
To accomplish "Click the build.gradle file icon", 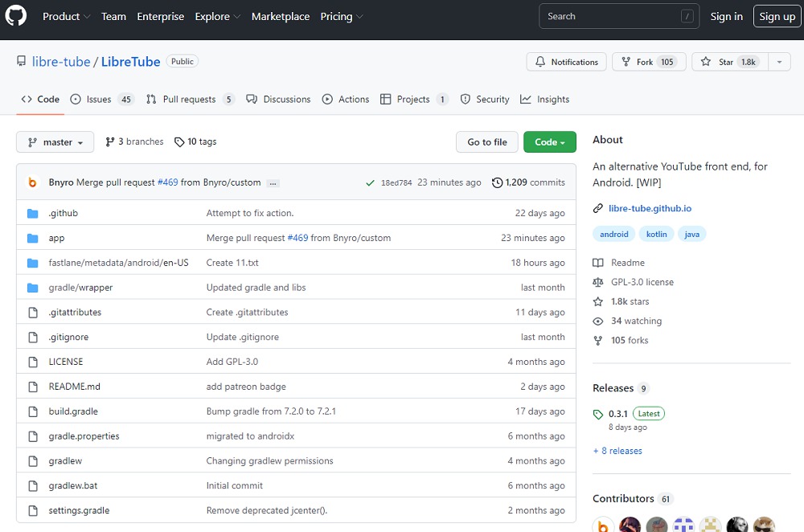I will (x=33, y=411).
